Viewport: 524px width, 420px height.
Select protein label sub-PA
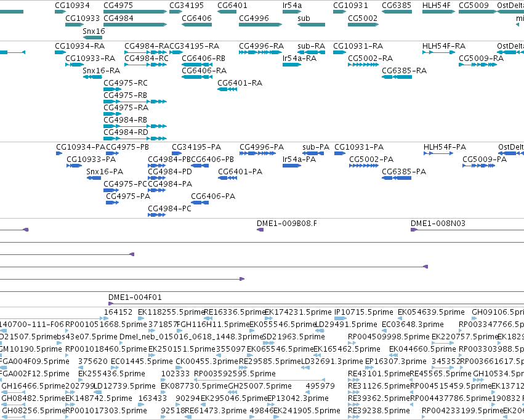(316, 147)
